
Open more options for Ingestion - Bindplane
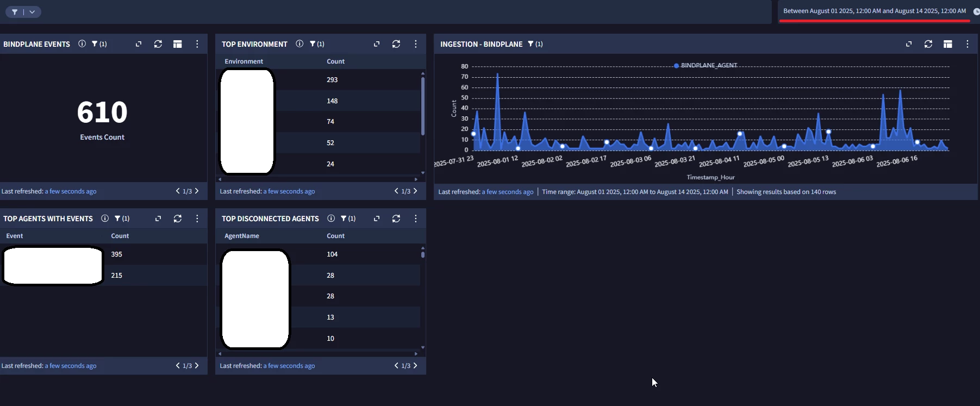coord(967,44)
